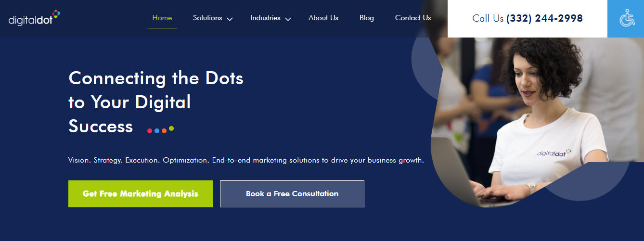
Task: Navigate to About Us page
Action: coord(323,18)
